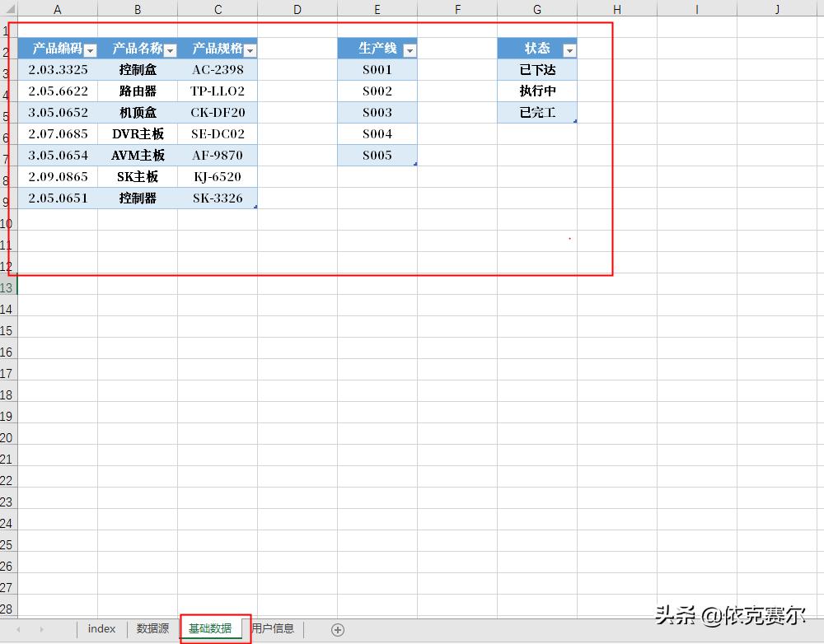Viewport: 824px width, 644px height.
Task: Select the cell containing 路由器
Action: pyautogui.click(x=137, y=91)
